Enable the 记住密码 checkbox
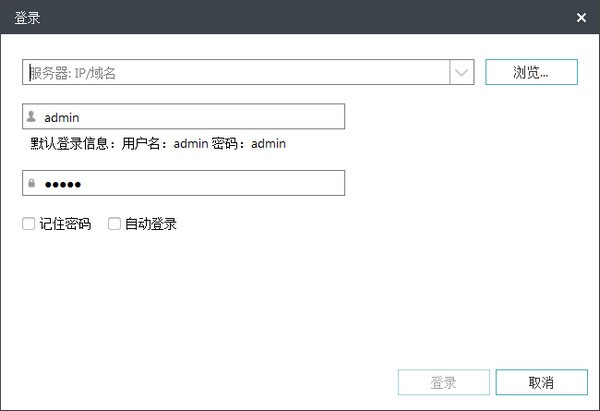Image resolution: width=600 pixels, height=411 pixels. 29,223
